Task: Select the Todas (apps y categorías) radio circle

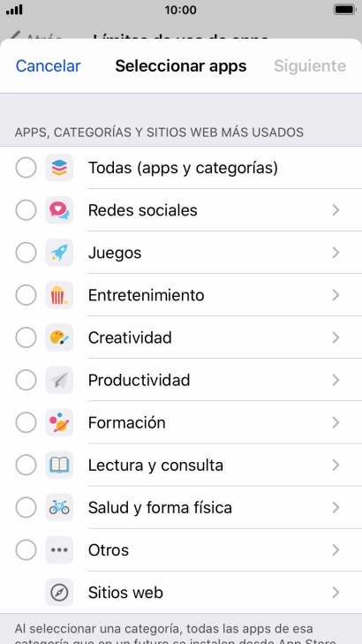Action: (26, 168)
